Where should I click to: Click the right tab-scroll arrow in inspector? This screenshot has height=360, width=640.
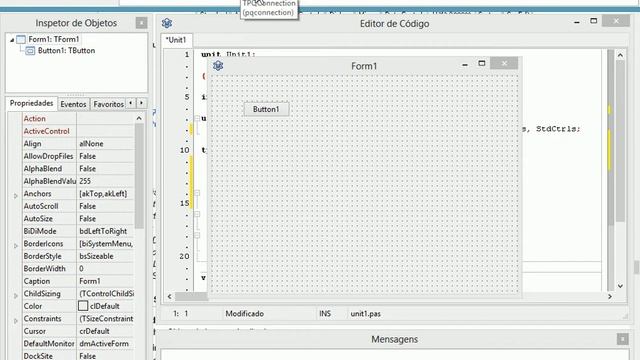pyautogui.click(x=141, y=103)
